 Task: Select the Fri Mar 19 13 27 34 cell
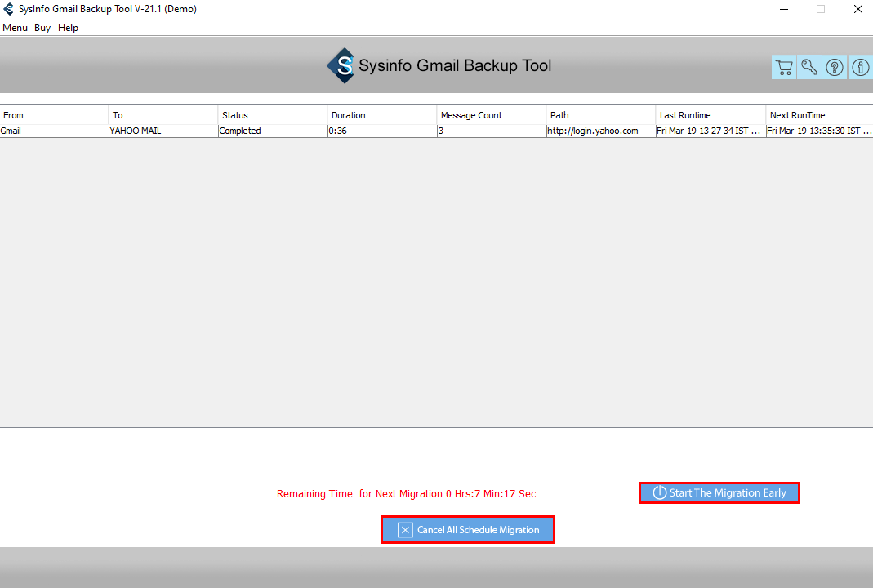click(711, 131)
